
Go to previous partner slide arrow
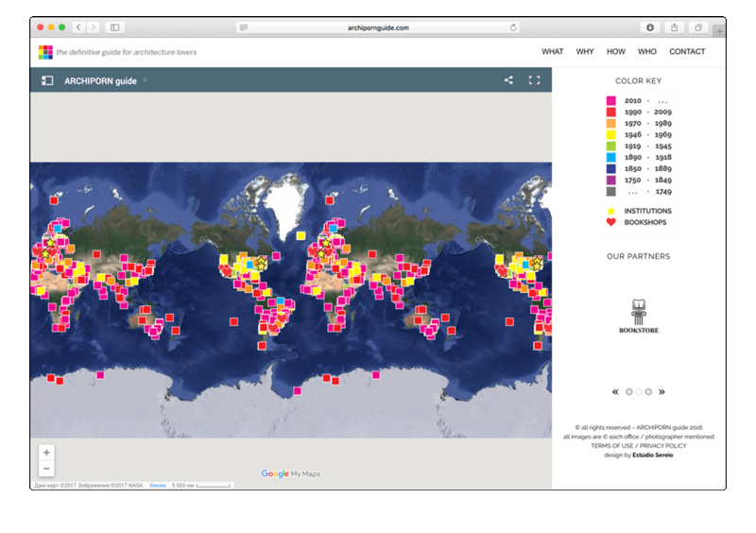click(616, 391)
